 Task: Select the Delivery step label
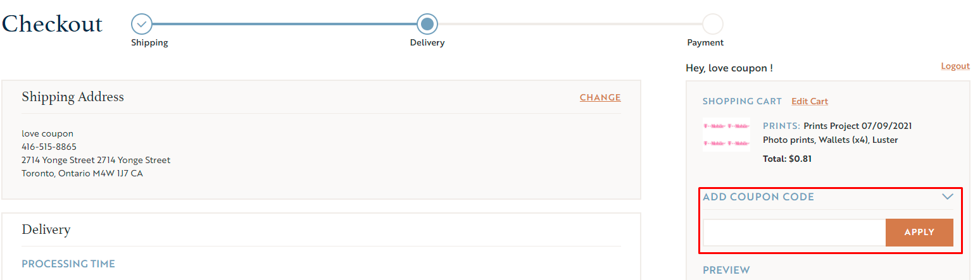pos(427,43)
